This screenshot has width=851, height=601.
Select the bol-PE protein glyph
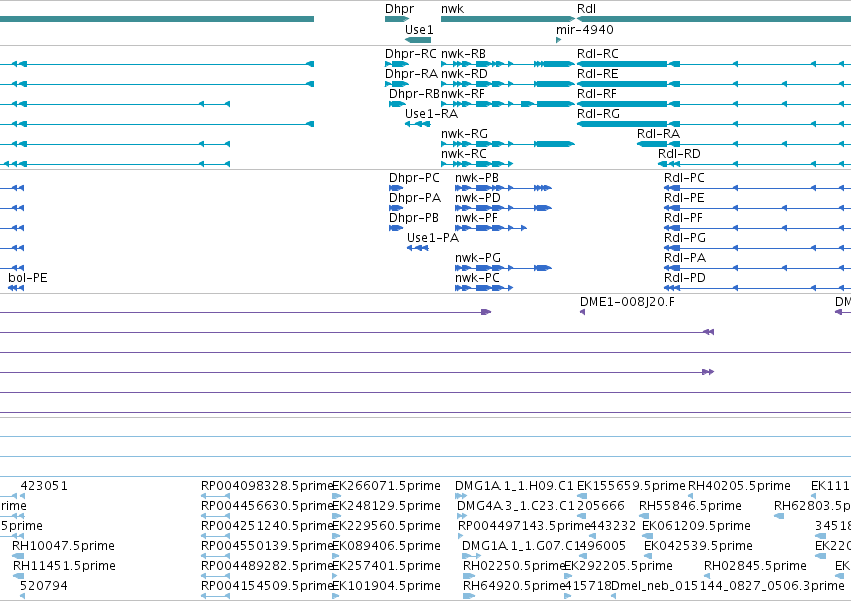[x=16, y=288]
